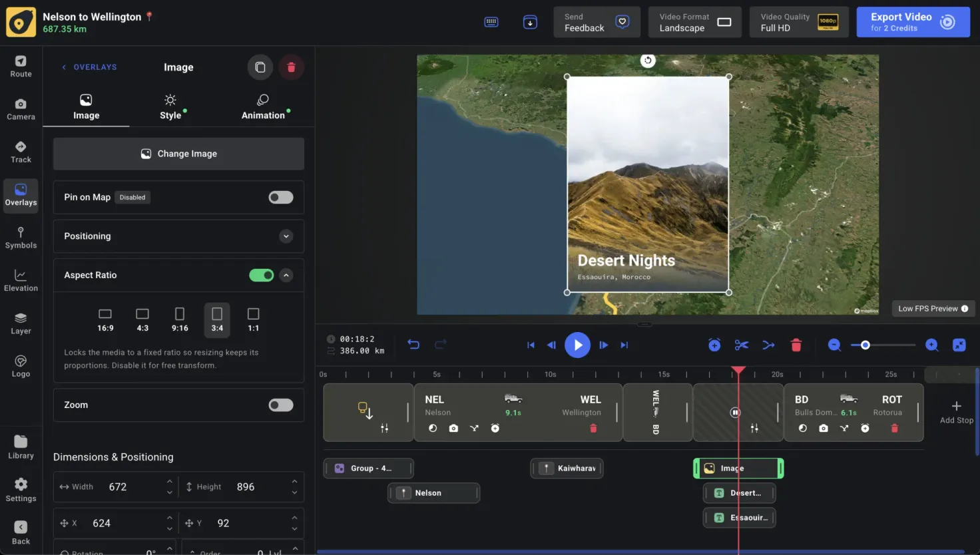Viewport: 980px width, 555px height.
Task: Zoom in the timeline
Action: click(x=932, y=345)
